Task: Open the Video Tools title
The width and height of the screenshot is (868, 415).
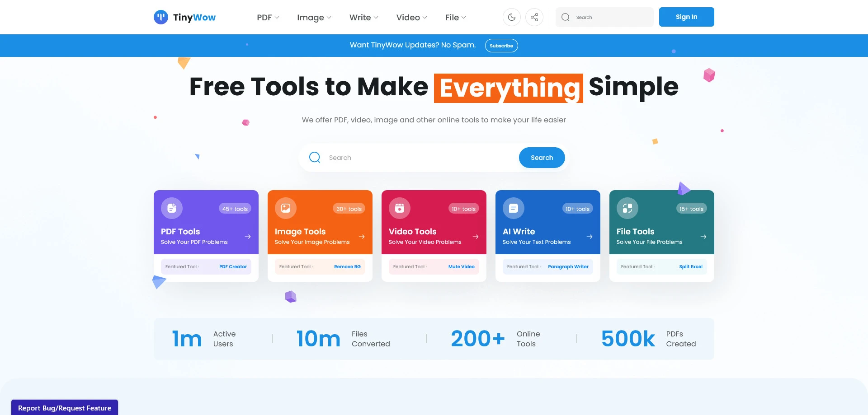Action: pos(413,232)
